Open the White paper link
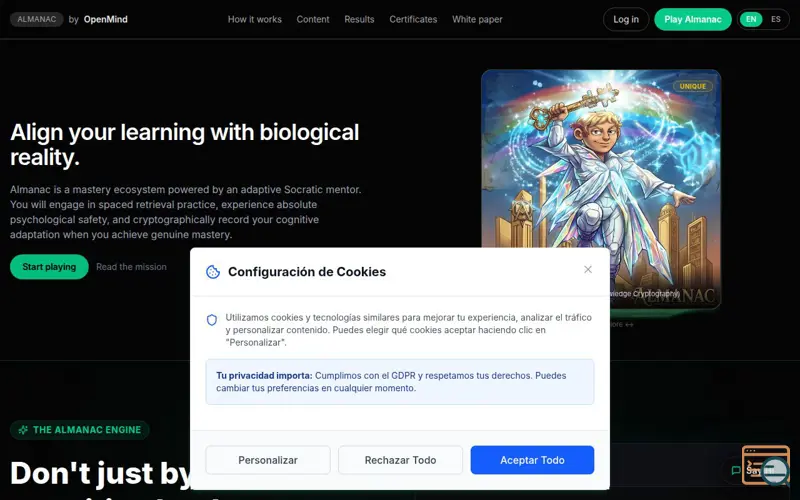Viewport: 800px width, 500px height. point(477,19)
